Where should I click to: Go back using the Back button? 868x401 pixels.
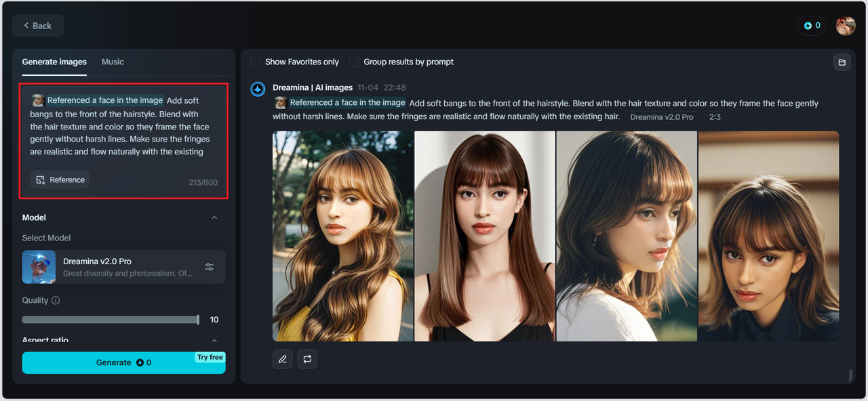(x=38, y=26)
